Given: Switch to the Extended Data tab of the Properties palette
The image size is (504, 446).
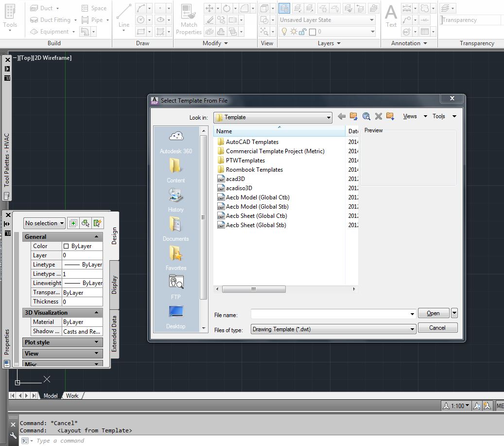Looking at the screenshot, I should [x=114, y=334].
